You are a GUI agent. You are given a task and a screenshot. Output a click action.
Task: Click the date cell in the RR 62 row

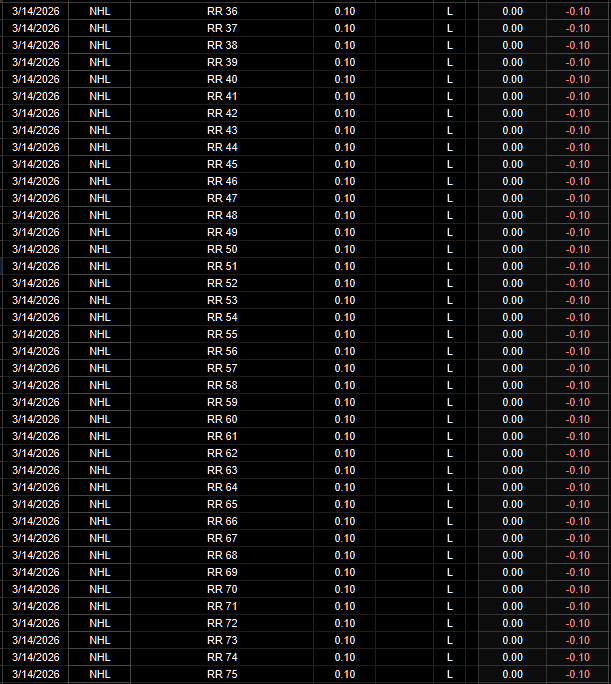point(36,454)
